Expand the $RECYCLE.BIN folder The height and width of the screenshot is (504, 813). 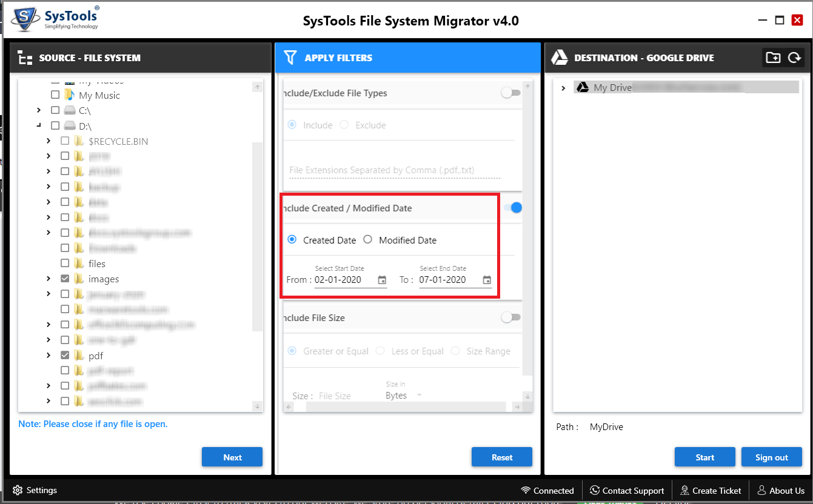(49, 141)
